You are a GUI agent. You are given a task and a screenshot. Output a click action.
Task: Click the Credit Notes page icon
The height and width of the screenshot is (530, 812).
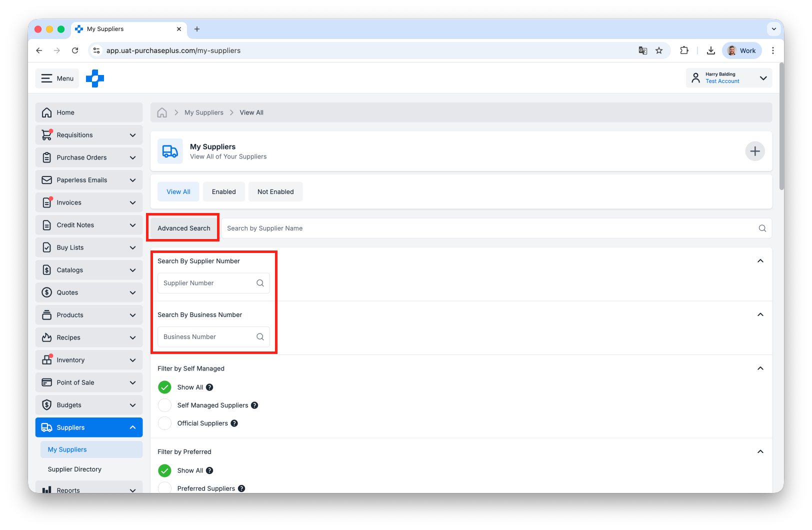pyautogui.click(x=47, y=225)
